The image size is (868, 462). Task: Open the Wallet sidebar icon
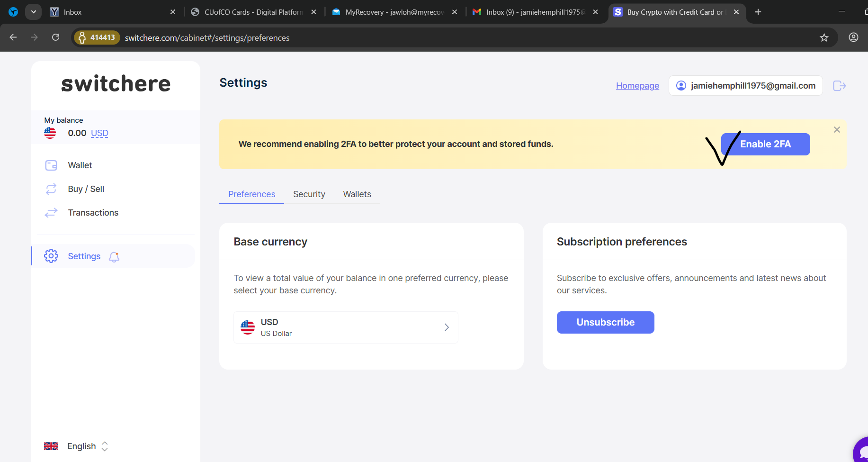pyautogui.click(x=51, y=165)
